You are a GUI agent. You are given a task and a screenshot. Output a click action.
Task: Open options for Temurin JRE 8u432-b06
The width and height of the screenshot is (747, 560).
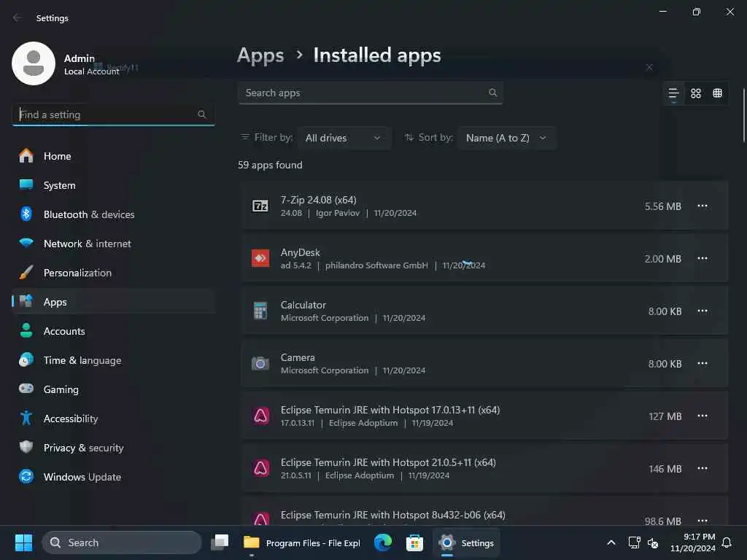point(703,520)
